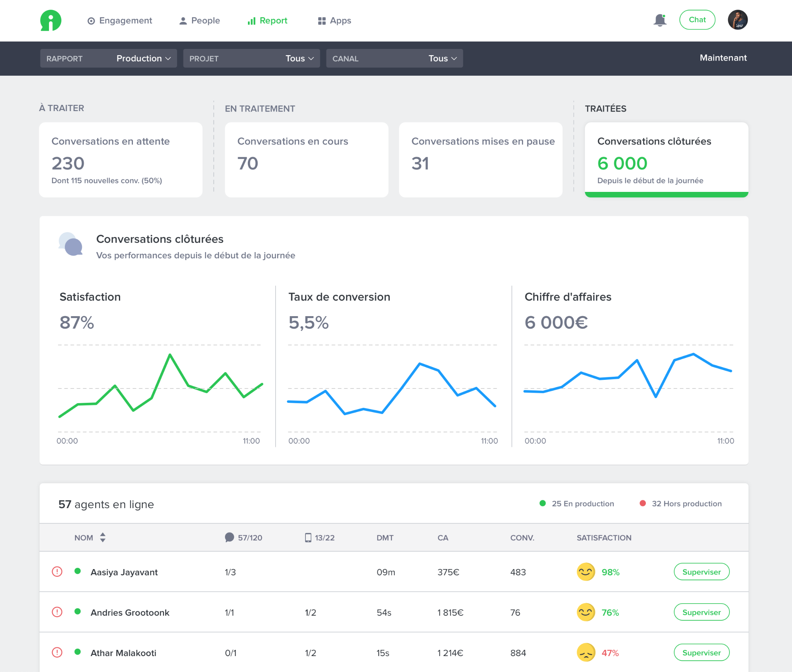Screen dimensions: 792x672
Task: Click the chat bubble column icon 57/120
Action: pyautogui.click(x=229, y=537)
